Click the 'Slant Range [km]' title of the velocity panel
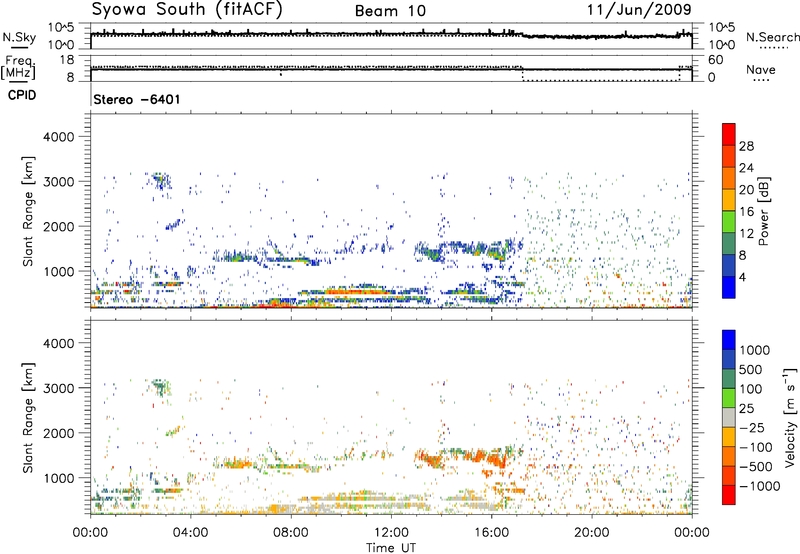The width and height of the screenshot is (800, 554). point(28,417)
